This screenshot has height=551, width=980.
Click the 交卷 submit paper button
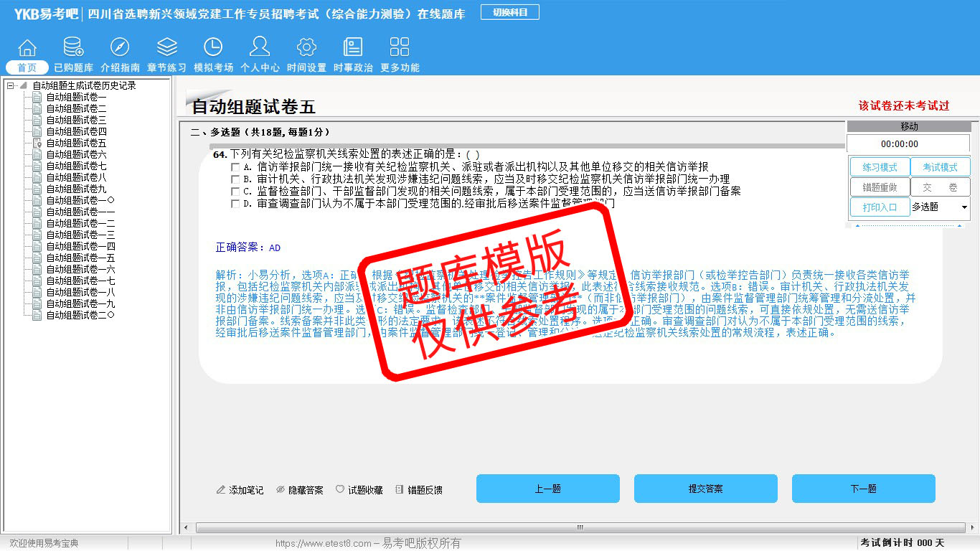pos(940,187)
